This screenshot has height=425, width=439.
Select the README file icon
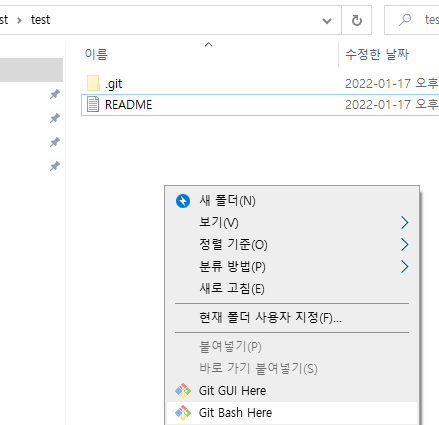93,104
